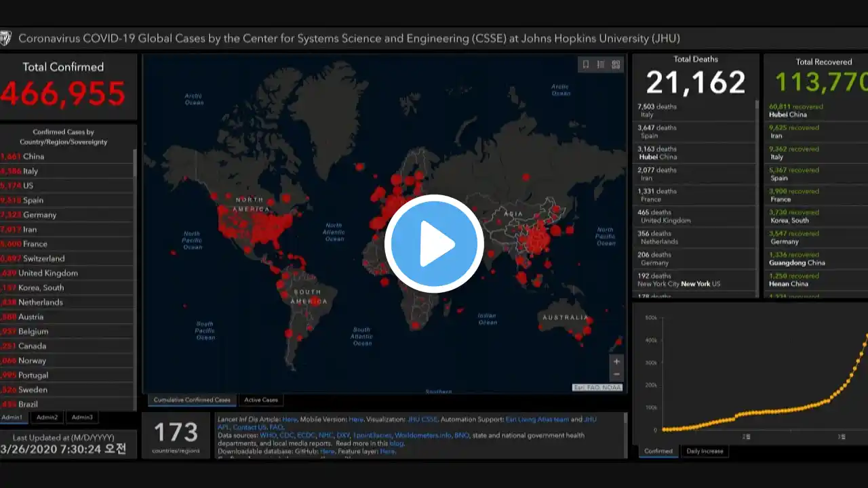Switch chart to Confirmed tab

pyautogui.click(x=658, y=451)
